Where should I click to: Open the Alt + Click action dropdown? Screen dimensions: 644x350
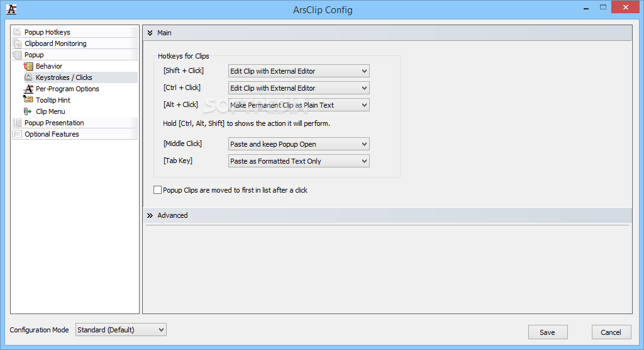(x=299, y=105)
